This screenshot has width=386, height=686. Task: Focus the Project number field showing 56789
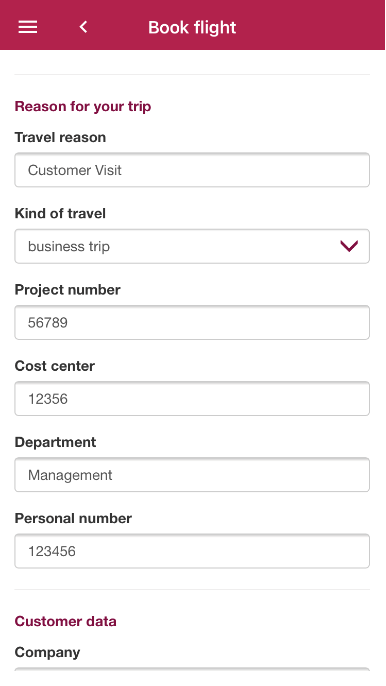(192, 322)
